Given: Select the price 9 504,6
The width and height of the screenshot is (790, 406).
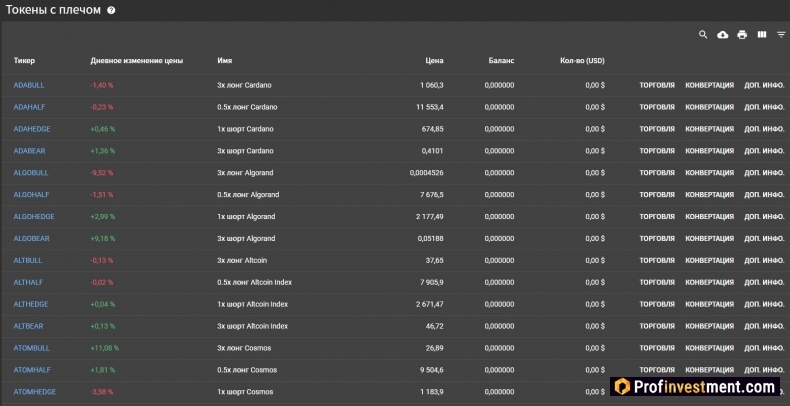Looking at the screenshot, I should pyautogui.click(x=431, y=370).
